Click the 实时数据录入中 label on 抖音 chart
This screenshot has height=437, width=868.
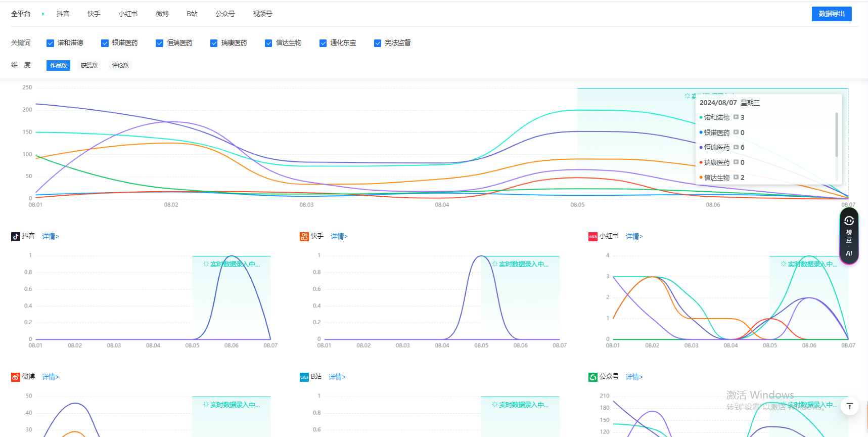point(232,264)
